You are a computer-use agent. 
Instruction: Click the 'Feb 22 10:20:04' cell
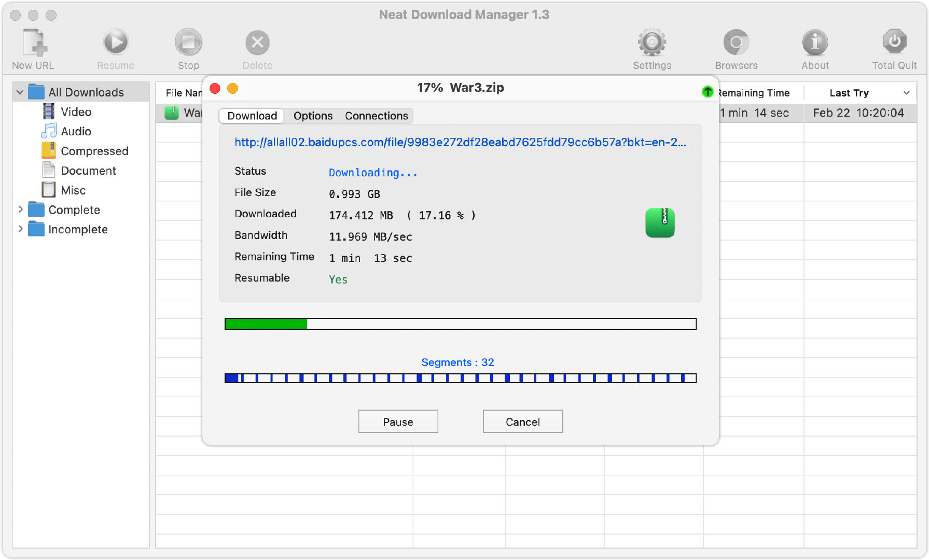click(x=858, y=113)
